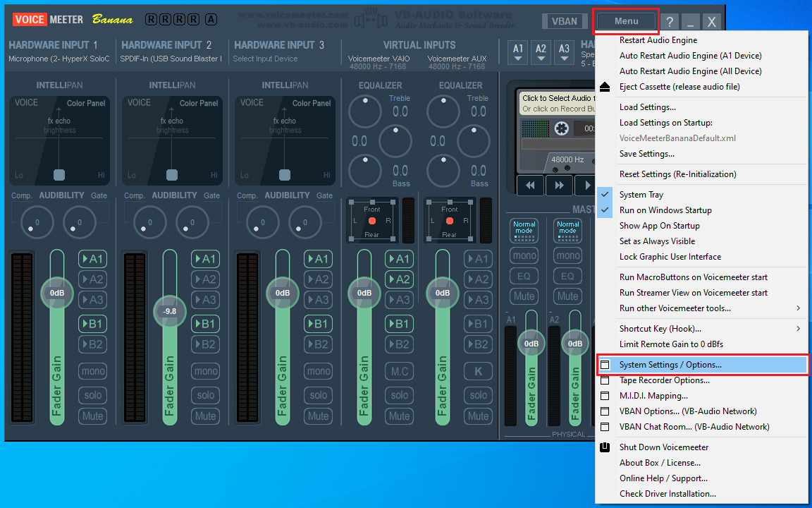Toggle EQ button on A1 bus
The image size is (812, 508).
(x=524, y=277)
